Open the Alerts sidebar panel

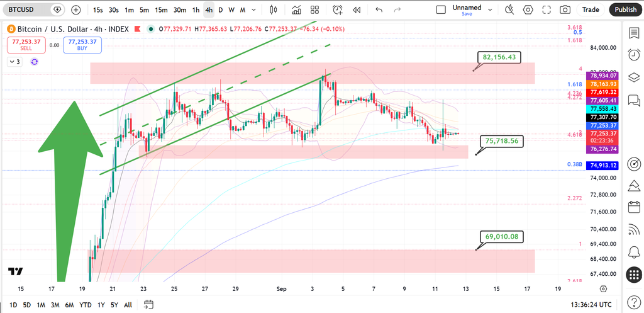point(634,55)
